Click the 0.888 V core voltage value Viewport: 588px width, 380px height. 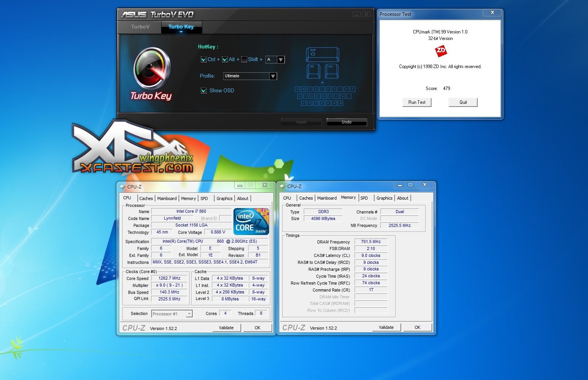coord(218,232)
